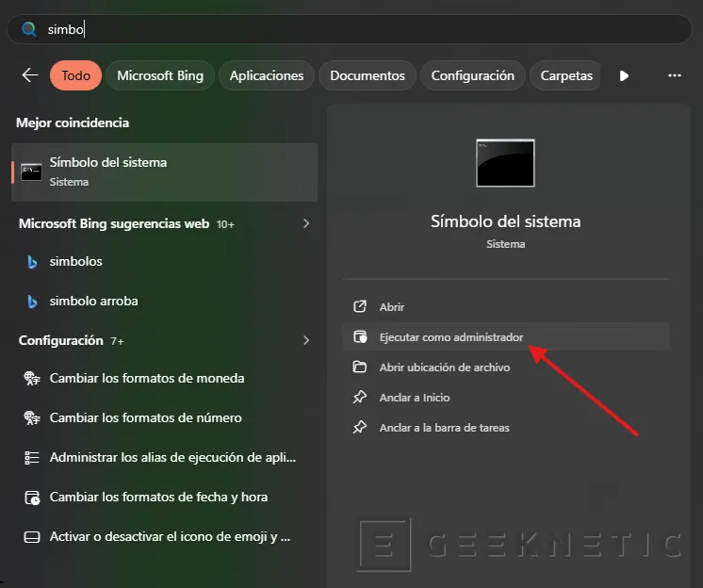703x588 pixels.
Task: Click the Bing icon beside simbolo arroba
Action: pyautogui.click(x=32, y=302)
